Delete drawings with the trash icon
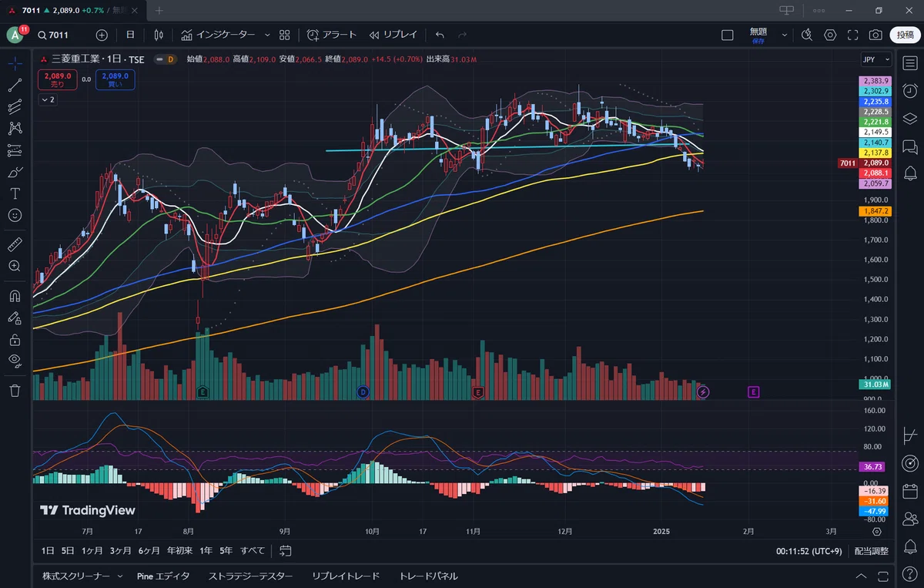This screenshot has width=924, height=588. coord(15,391)
